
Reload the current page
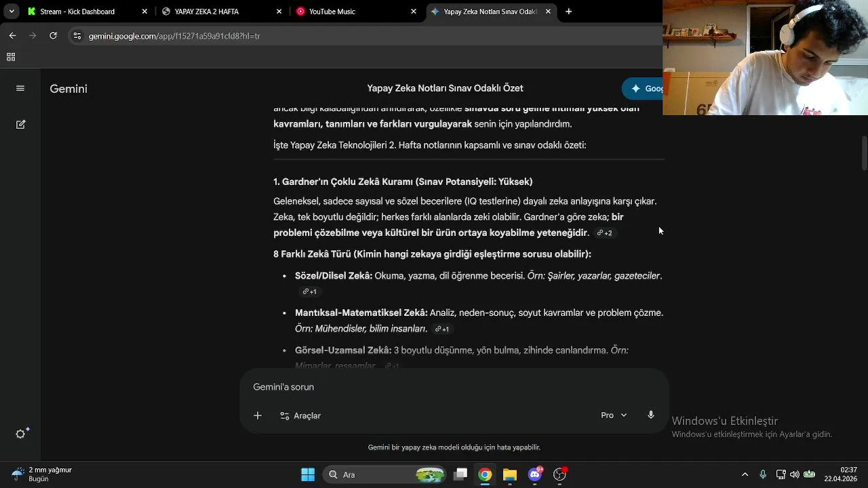pyautogui.click(x=53, y=36)
